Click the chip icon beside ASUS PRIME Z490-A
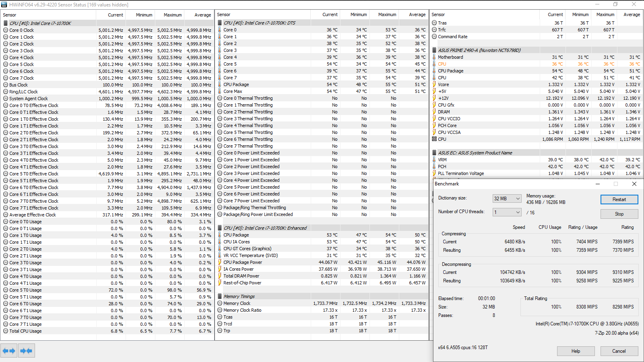 [434, 50]
